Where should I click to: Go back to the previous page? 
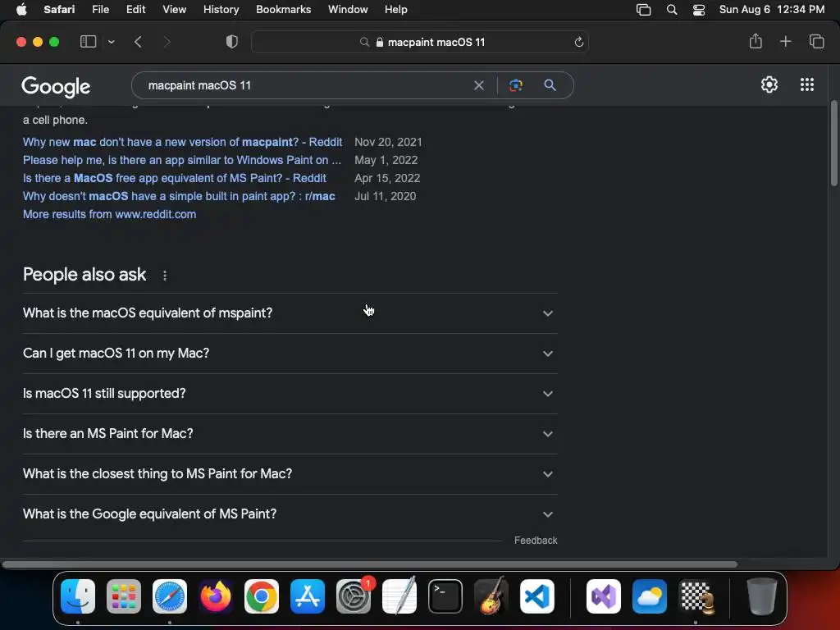coord(138,42)
